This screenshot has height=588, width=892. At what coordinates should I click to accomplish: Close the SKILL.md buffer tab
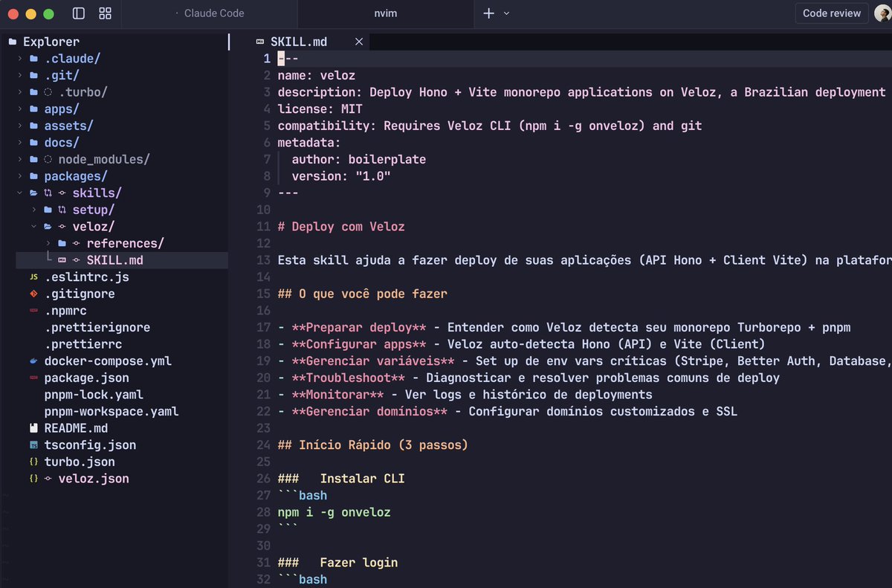[x=358, y=42]
